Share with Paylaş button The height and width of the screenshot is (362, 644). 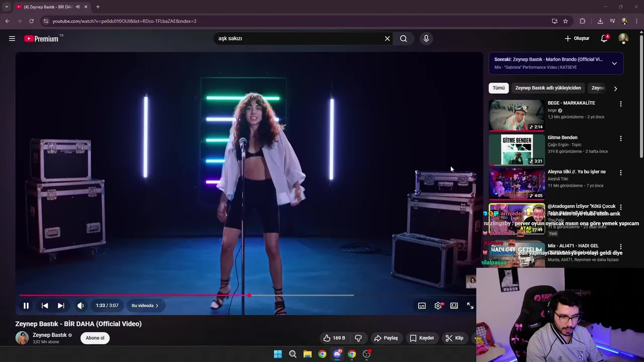point(386,338)
